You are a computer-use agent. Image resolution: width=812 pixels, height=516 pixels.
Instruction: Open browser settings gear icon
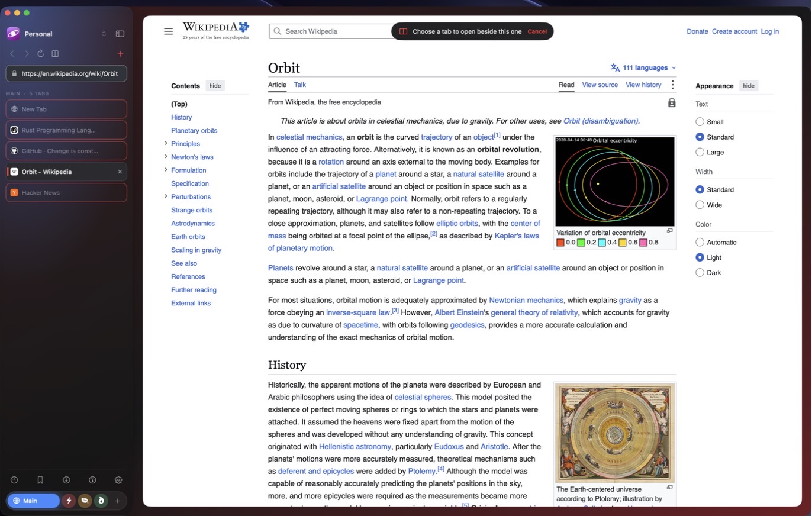[x=118, y=480]
